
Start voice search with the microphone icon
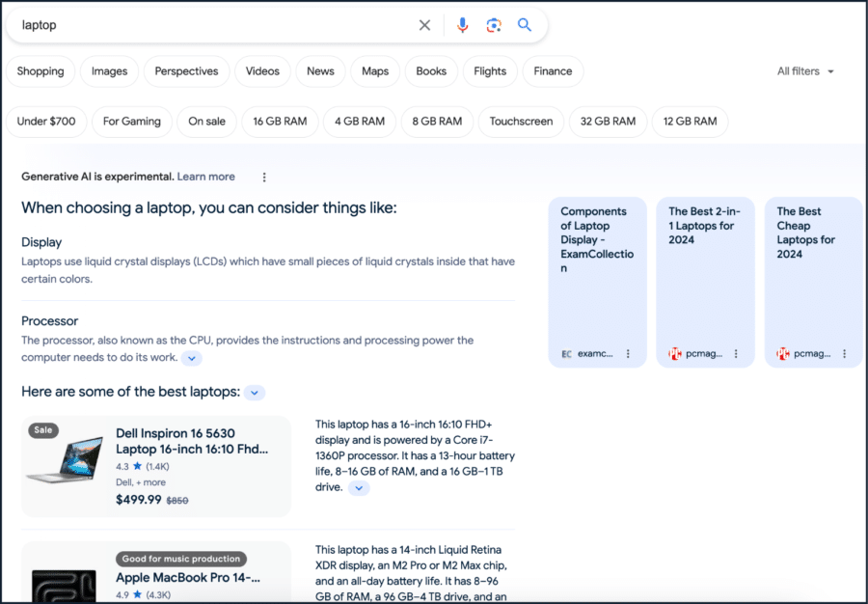pos(462,25)
